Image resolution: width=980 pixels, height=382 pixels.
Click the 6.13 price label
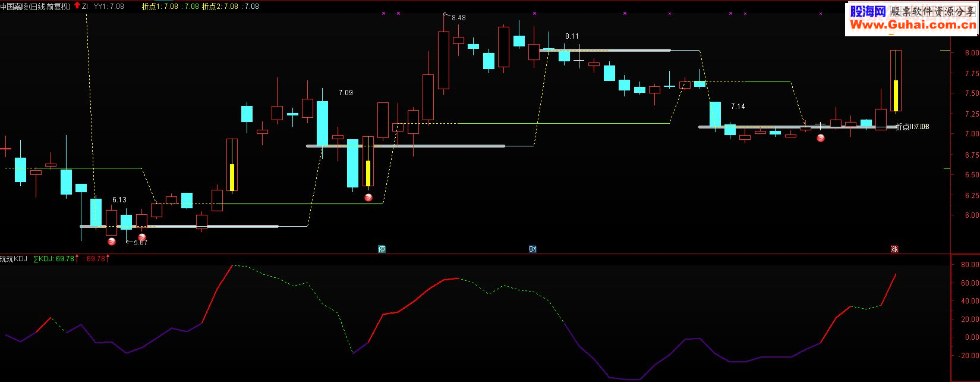pos(119,200)
